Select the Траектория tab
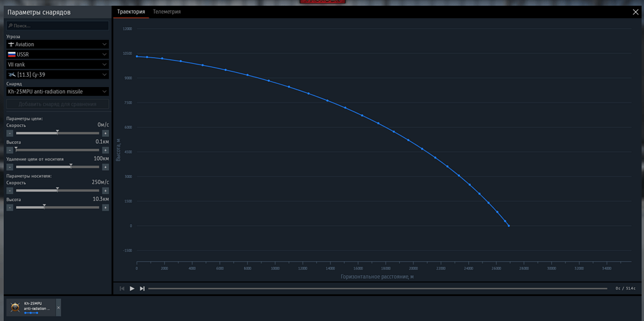 point(131,12)
